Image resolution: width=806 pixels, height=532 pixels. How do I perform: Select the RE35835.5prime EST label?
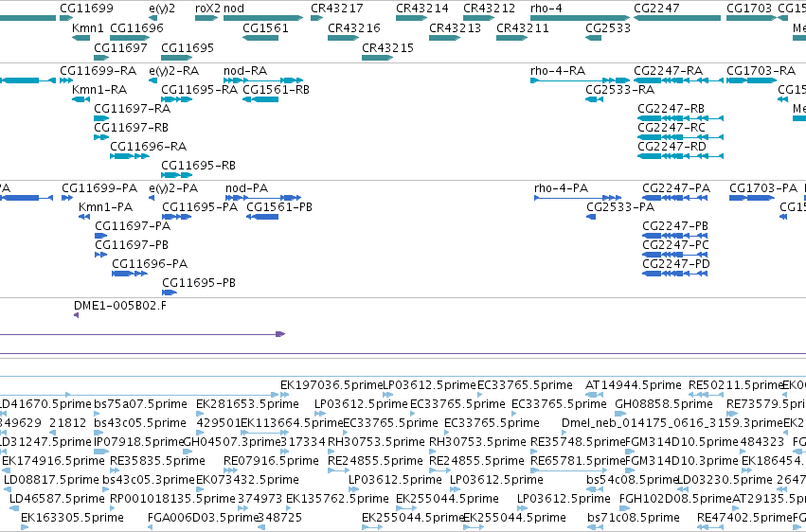pyautogui.click(x=157, y=461)
